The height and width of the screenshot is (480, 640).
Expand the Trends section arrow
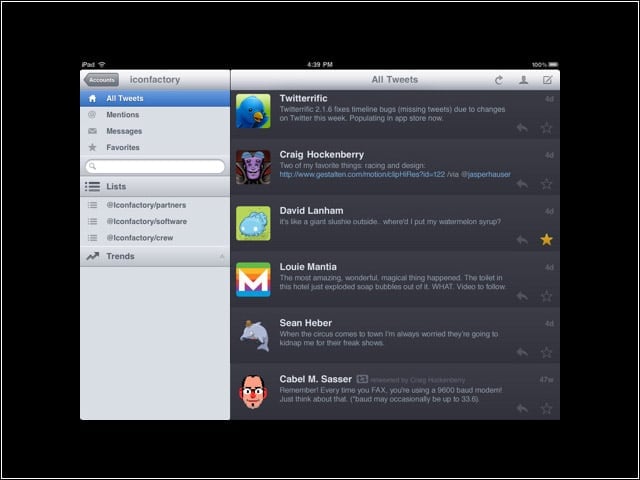click(x=222, y=256)
